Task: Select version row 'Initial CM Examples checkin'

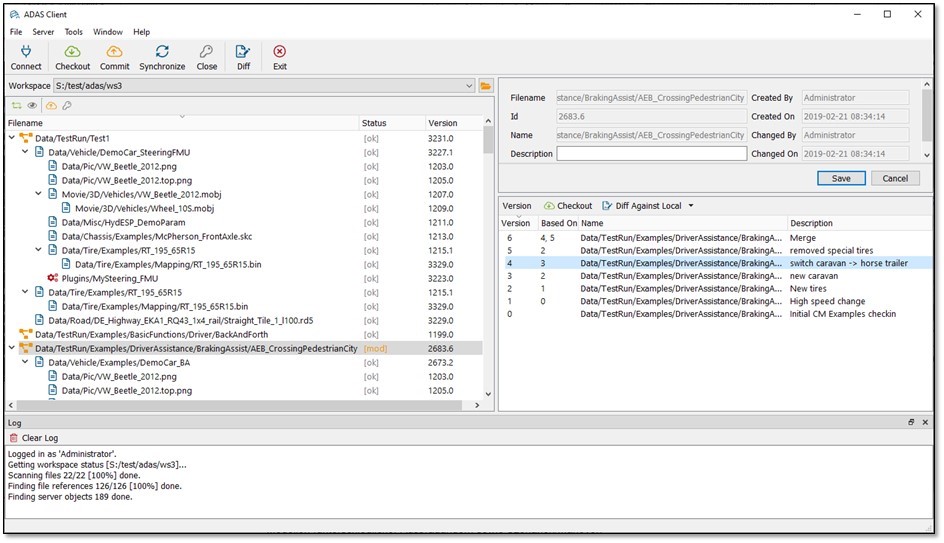Action: click(716, 314)
